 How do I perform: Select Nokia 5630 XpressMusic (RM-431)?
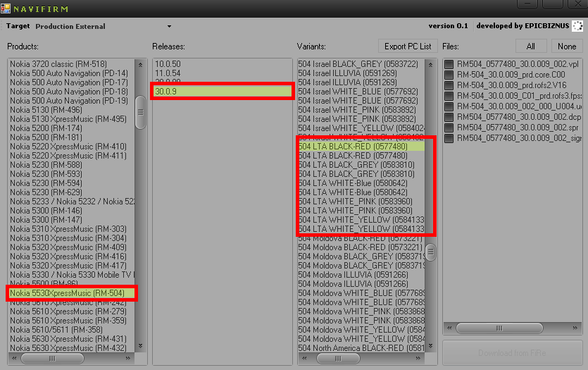pyautogui.click(x=68, y=339)
